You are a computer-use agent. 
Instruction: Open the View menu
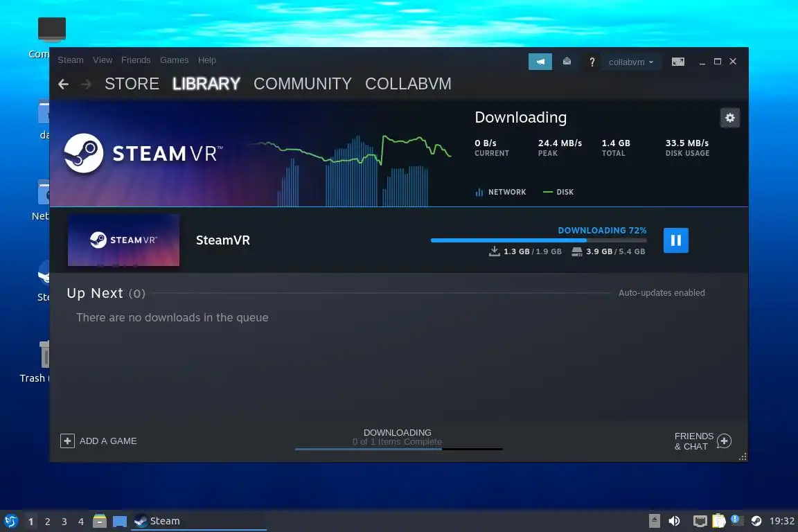103,60
